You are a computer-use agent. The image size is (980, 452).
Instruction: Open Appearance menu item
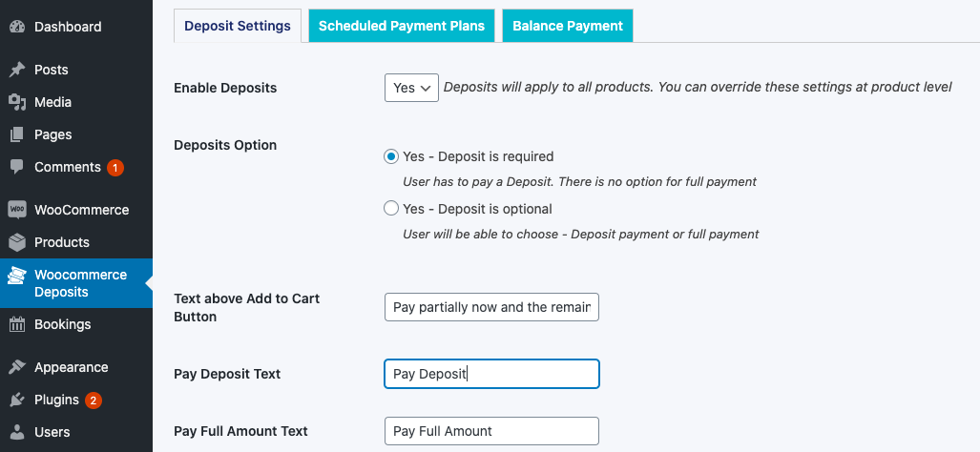(x=76, y=367)
